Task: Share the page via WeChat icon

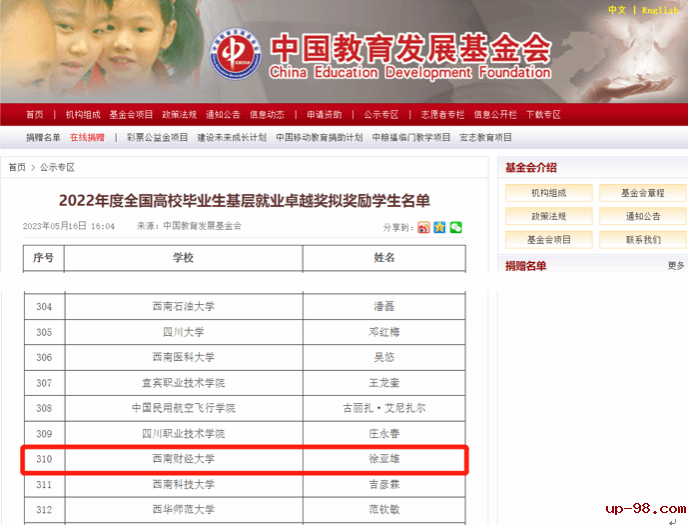Action: tap(456, 227)
